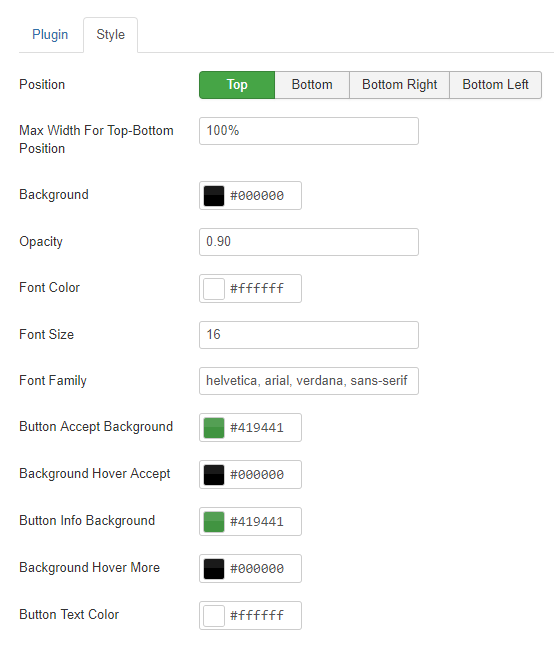Image resolution: width=554 pixels, height=651 pixels.
Task: Choose the Bottom position option
Action: [x=312, y=85]
